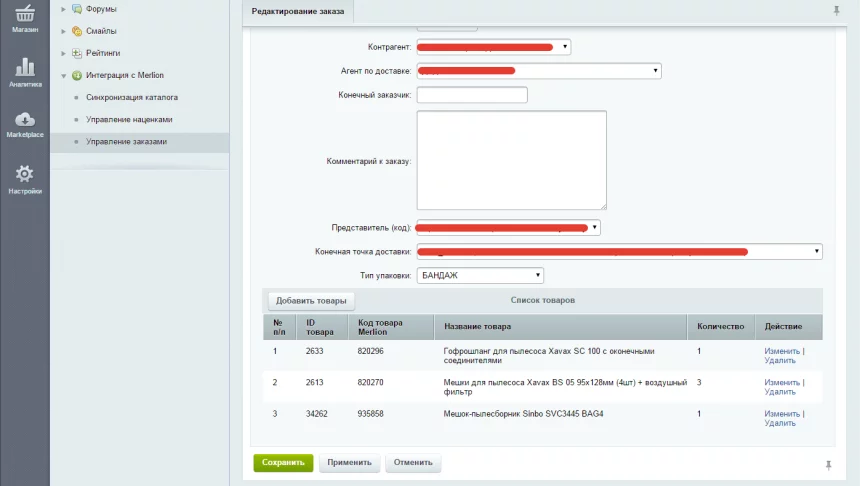Click into the Конечный заказчик field
860x486 pixels.
pyautogui.click(x=471, y=95)
